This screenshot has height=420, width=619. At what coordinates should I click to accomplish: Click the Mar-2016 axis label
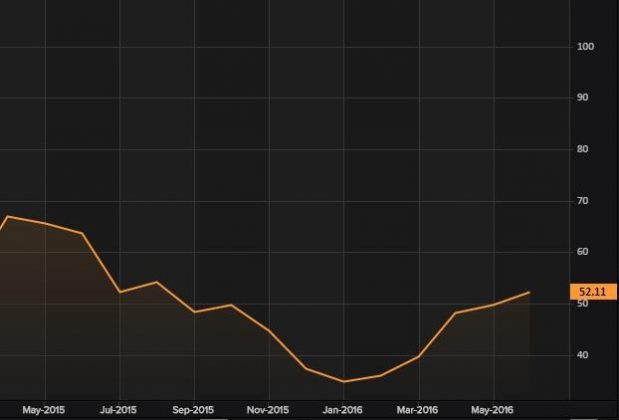click(x=417, y=409)
